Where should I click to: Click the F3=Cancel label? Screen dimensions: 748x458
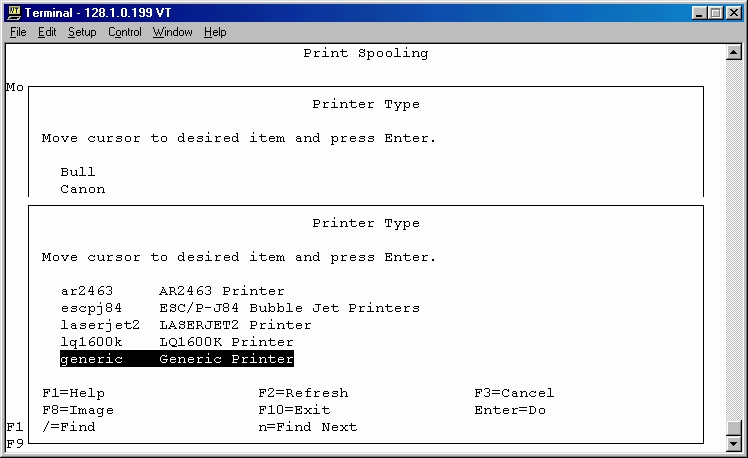point(514,393)
